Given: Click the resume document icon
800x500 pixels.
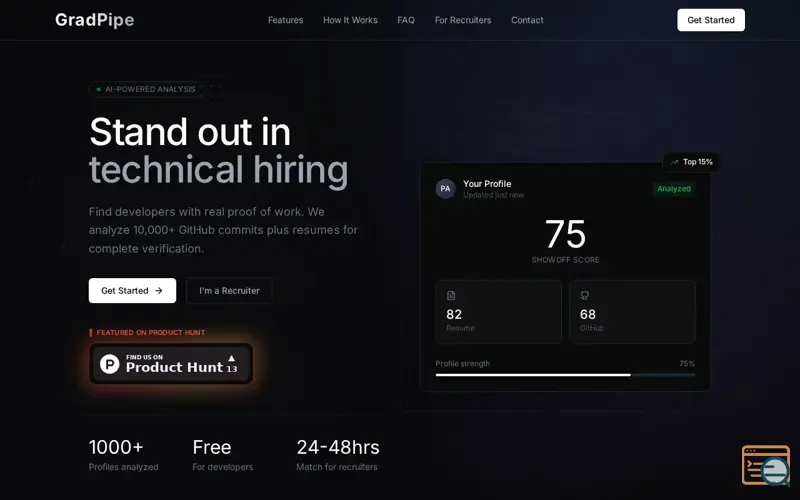Looking at the screenshot, I should tap(451, 295).
